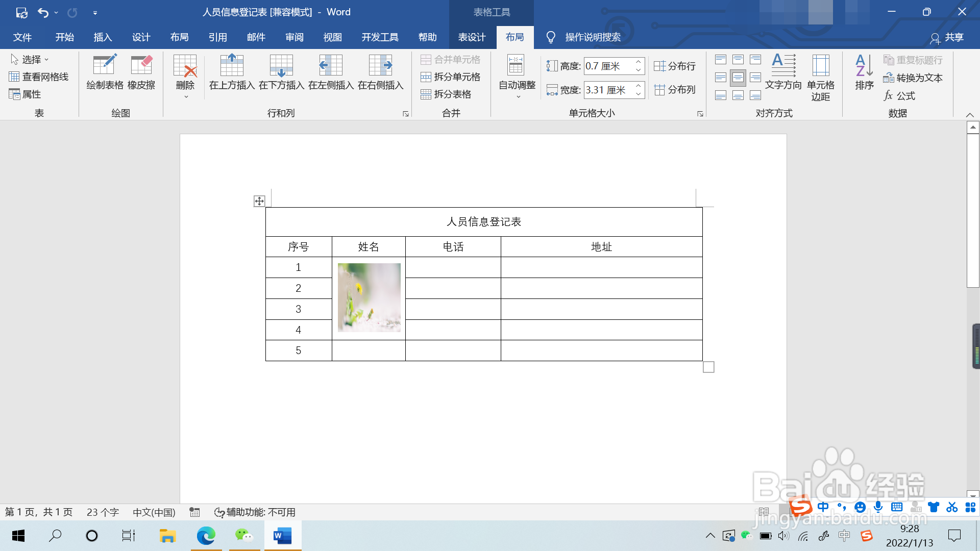Open the Insert (插入) ribbon tab
This screenshot has height=551, width=980.
tap(103, 37)
